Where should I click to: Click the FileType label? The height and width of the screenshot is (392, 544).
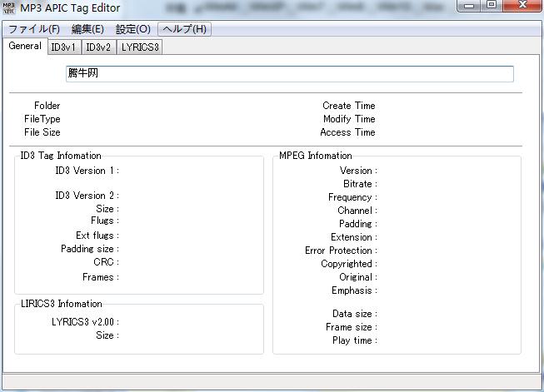42,119
